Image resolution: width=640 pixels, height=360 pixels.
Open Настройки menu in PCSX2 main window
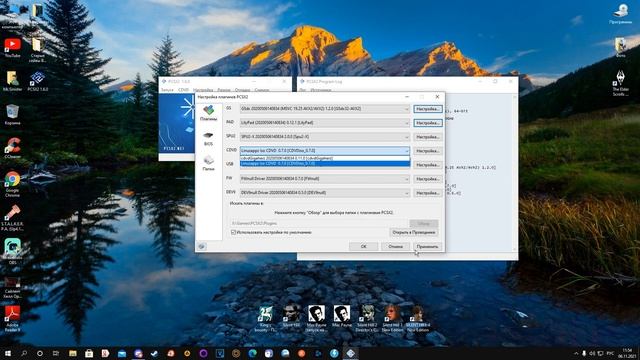[203, 90]
